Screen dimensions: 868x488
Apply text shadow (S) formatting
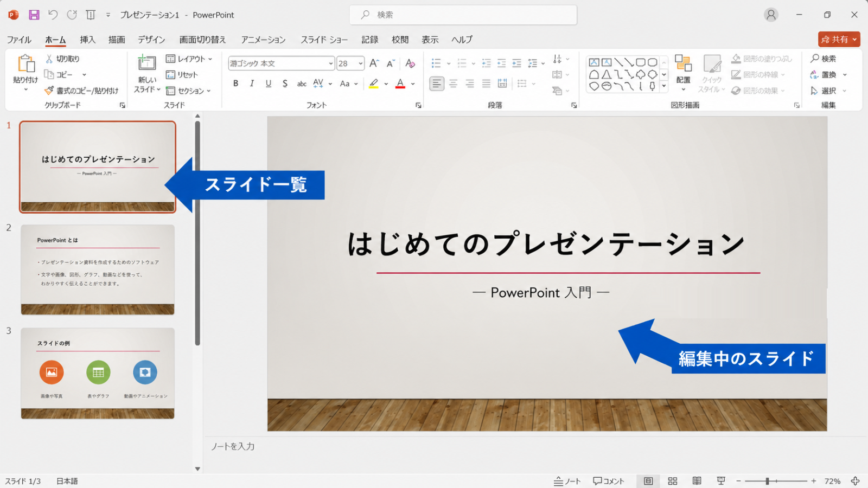(x=285, y=84)
